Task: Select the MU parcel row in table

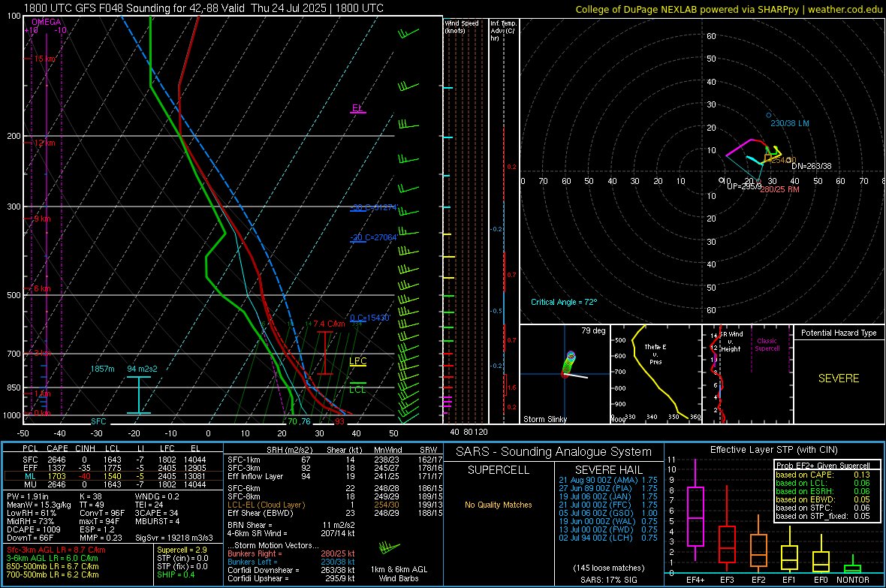Action: point(113,484)
